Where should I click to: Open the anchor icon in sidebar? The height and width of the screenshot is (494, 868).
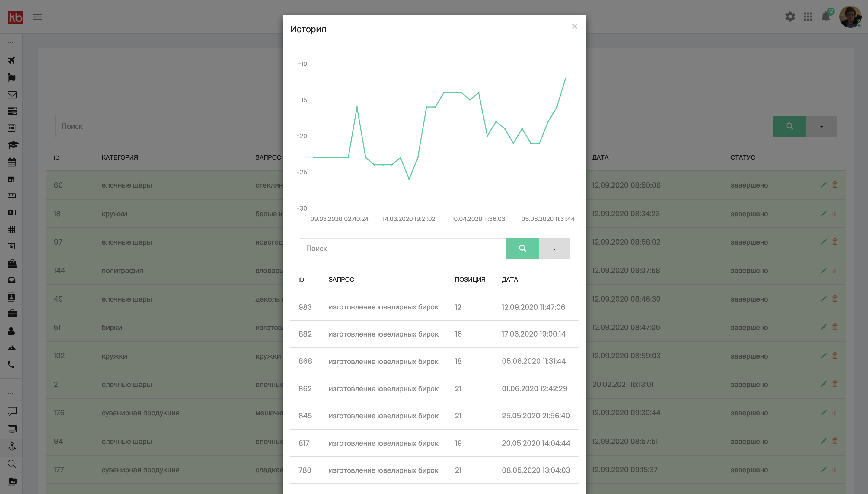(12, 446)
